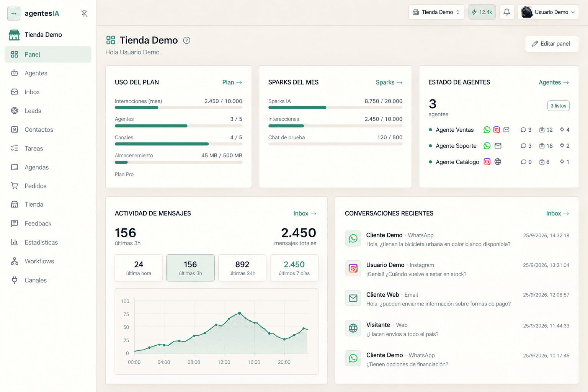Click the email icon for Agente Soporte
This screenshot has width=588, height=392.
tap(498, 146)
